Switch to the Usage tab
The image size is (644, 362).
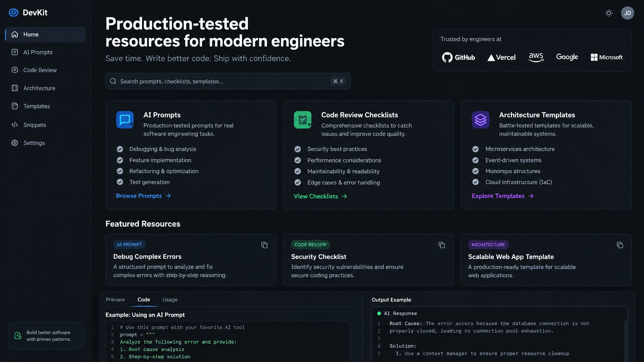(170, 300)
